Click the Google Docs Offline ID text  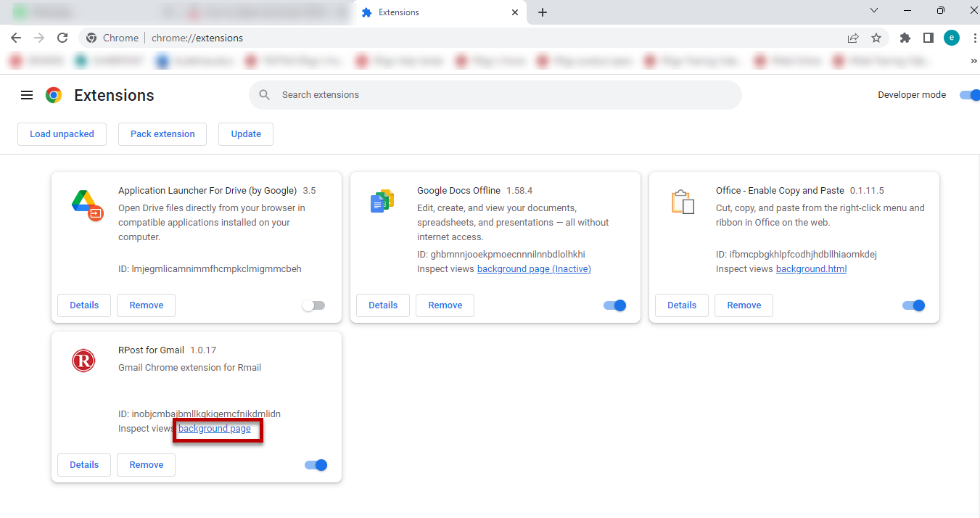click(x=501, y=255)
